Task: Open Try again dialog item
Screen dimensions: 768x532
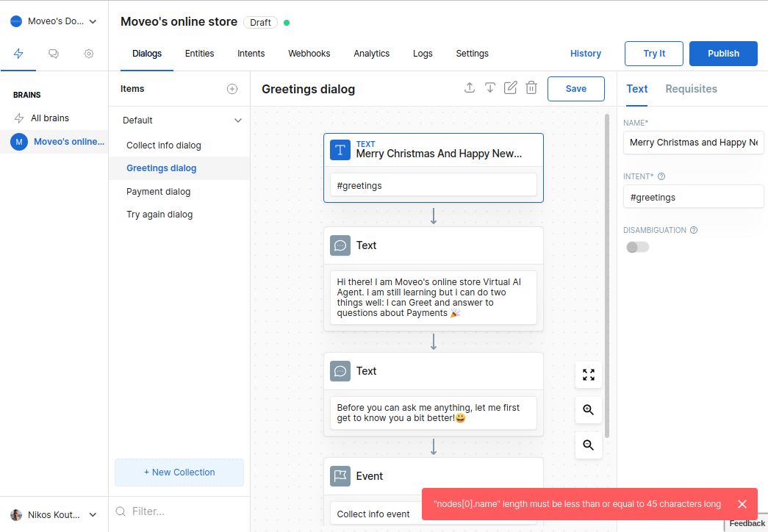Action: point(179,215)
